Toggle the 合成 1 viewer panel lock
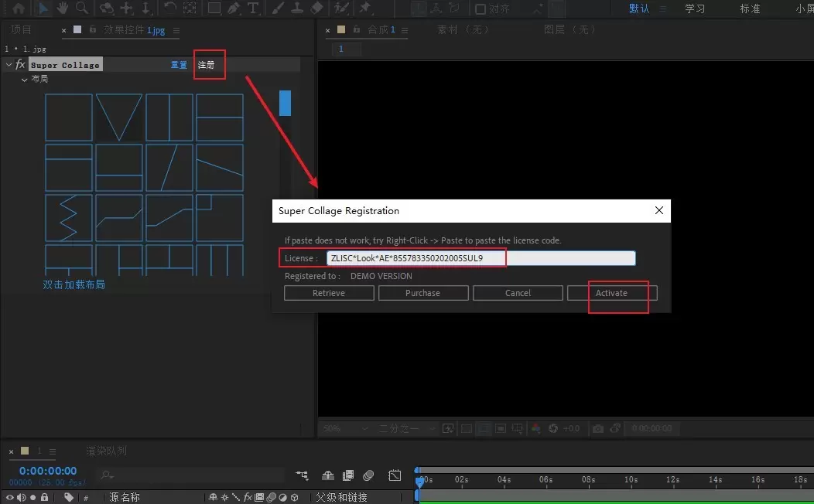Screen dimensions: 814x504 coord(357,29)
